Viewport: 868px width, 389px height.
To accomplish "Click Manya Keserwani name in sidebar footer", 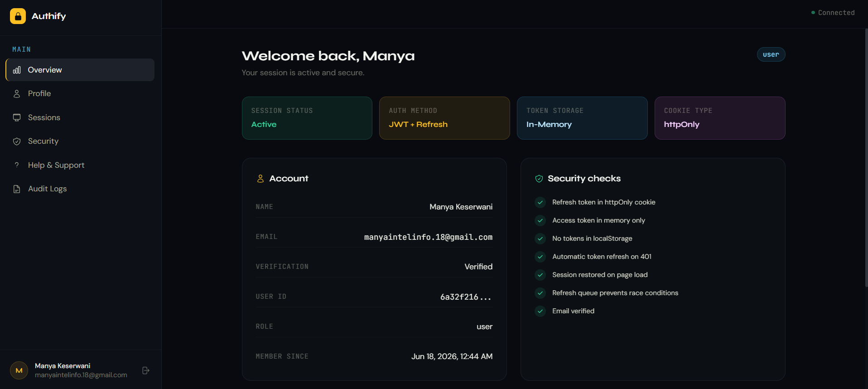I will (x=63, y=366).
